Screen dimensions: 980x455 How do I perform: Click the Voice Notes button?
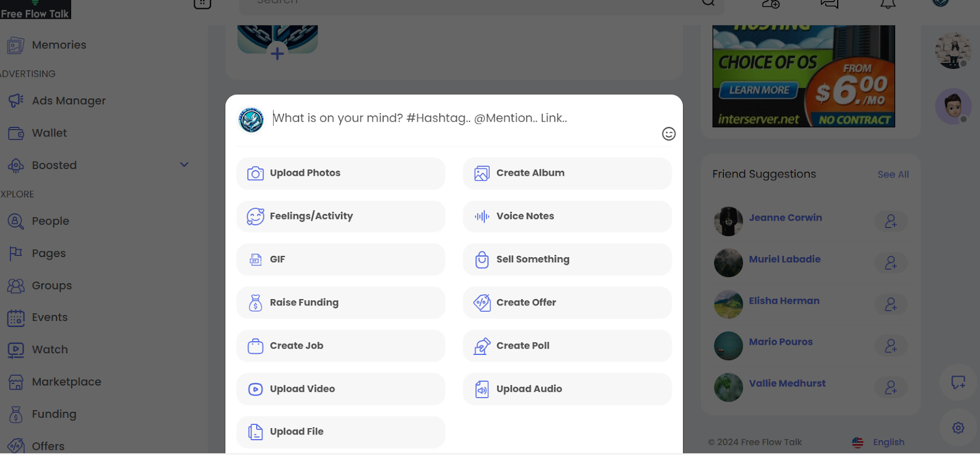pyautogui.click(x=567, y=216)
